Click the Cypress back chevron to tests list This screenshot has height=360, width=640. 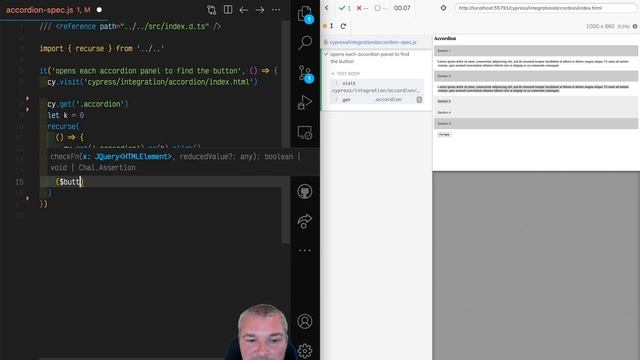pos(327,8)
